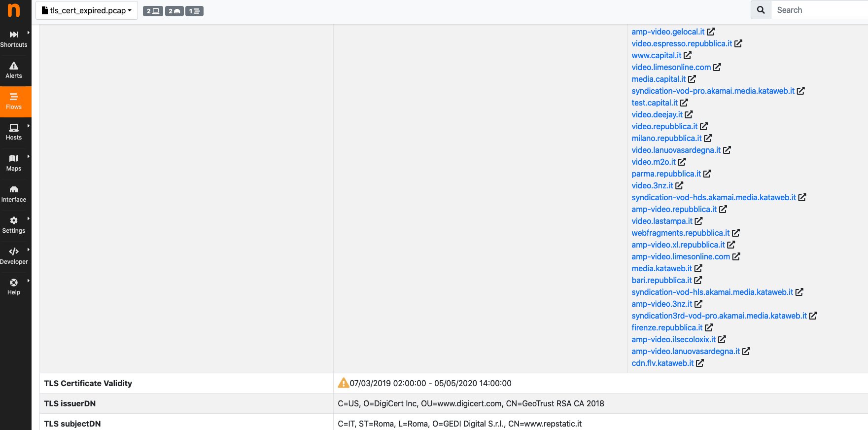Click the ntopng logo icon
868x430 pixels.
14,10
